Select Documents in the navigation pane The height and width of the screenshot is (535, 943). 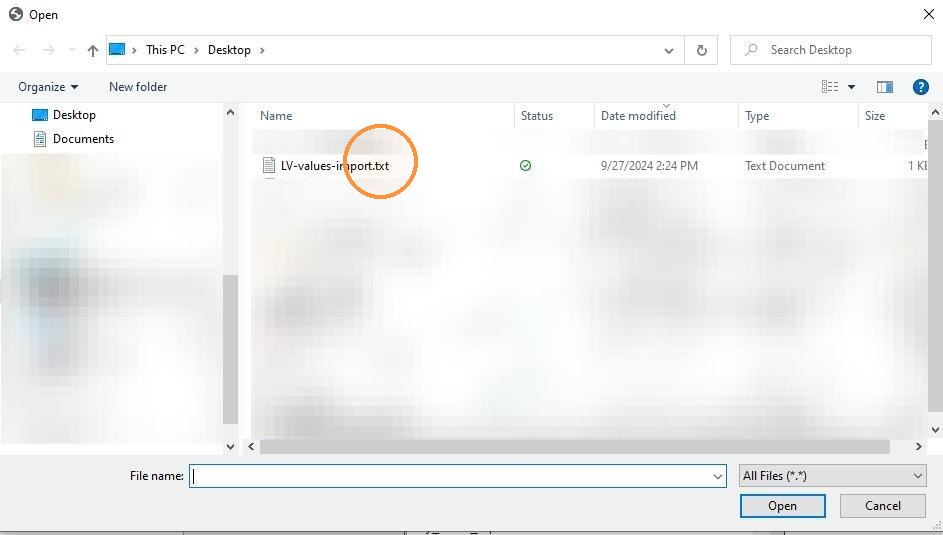(73, 139)
